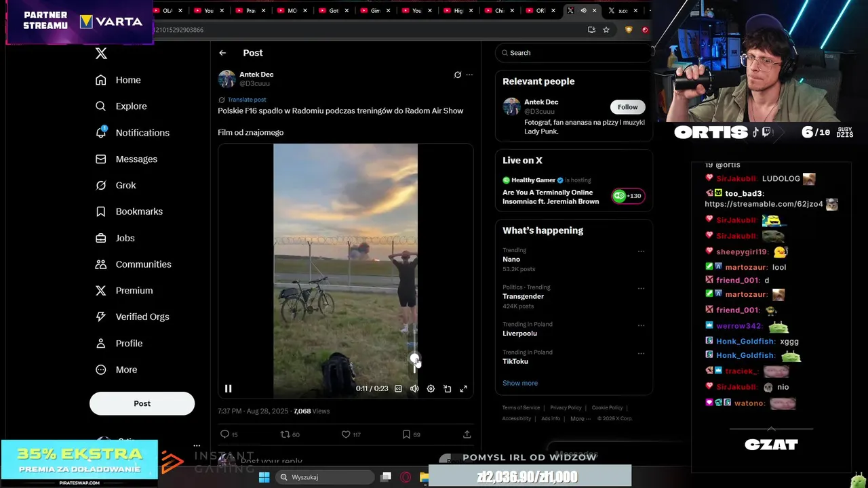Open the streamable link from too_bad3

764,204
